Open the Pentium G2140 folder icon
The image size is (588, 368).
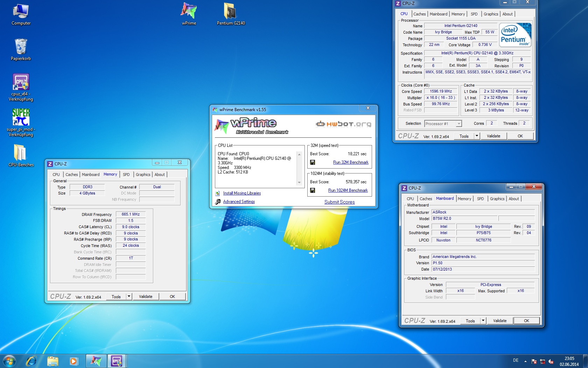(x=231, y=14)
